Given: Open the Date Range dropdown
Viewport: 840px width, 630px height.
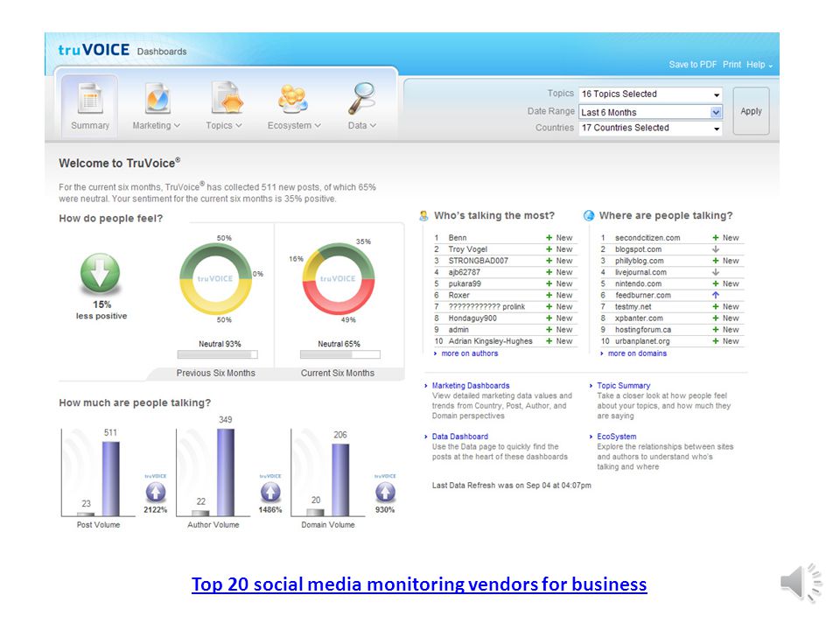Looking at the screenshot, I should tap(650, 112).
